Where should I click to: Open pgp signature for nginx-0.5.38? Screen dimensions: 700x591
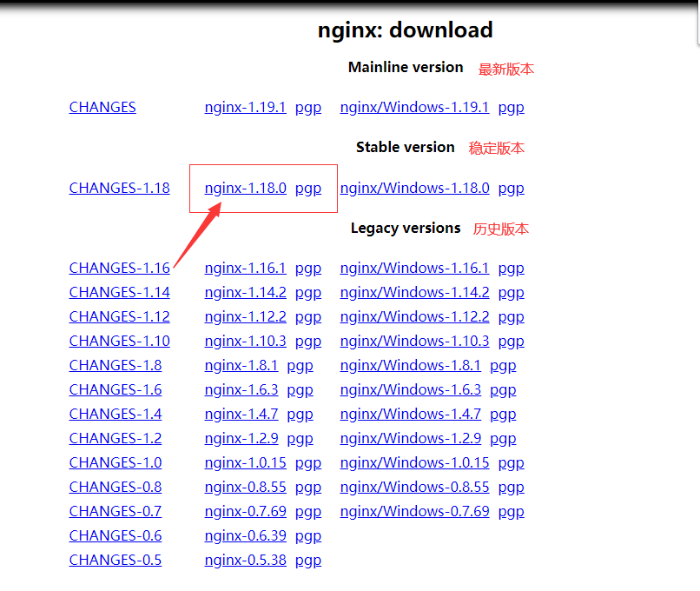308,561
